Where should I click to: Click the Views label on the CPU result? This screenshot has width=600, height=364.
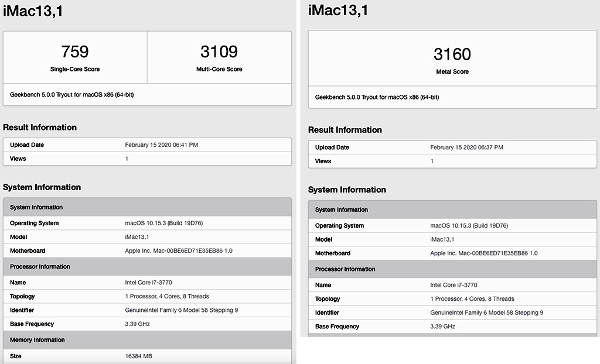tap(18, 159)
